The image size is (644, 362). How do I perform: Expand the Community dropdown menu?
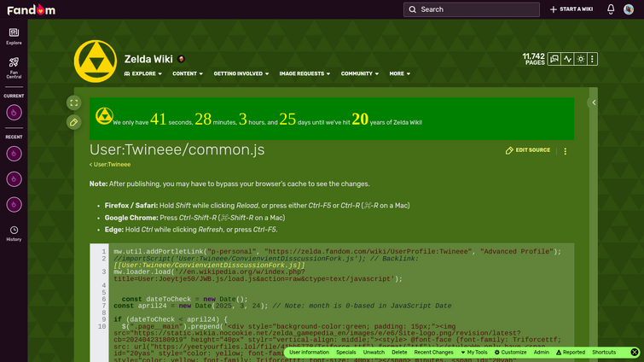tap(360, 73)
